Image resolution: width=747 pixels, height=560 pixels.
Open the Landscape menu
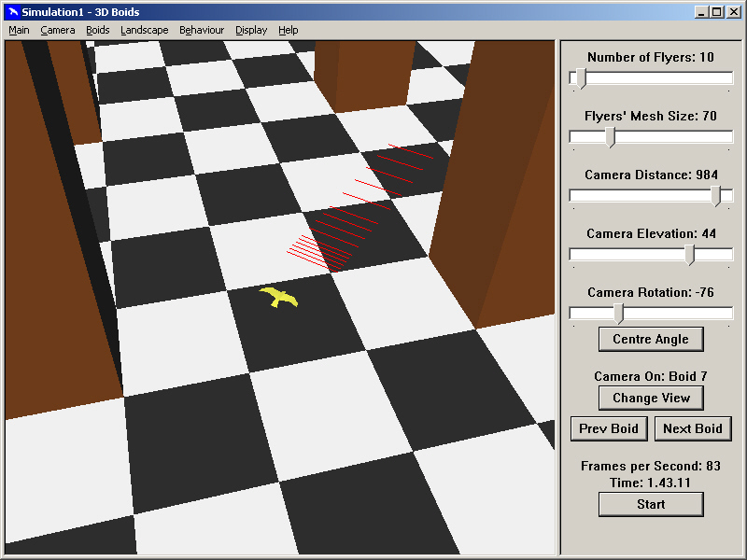pyautogui.click(x=145, y=30)
